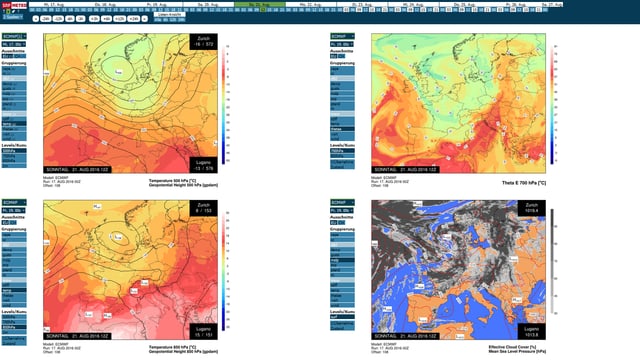Screen dimensions: 640x360
Task: Select the 'Do, 18. Aug' date tab
Action: pyautogui.click(x=106, y=4)
